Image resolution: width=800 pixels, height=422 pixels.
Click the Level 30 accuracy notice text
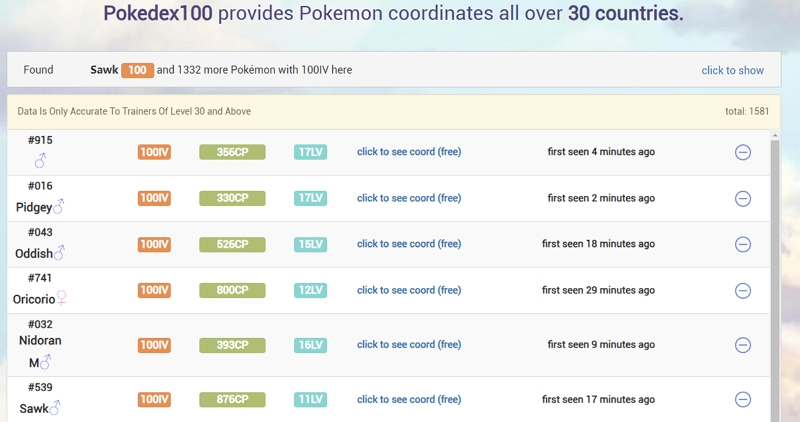pyautogui.click(x=134, y=111)
